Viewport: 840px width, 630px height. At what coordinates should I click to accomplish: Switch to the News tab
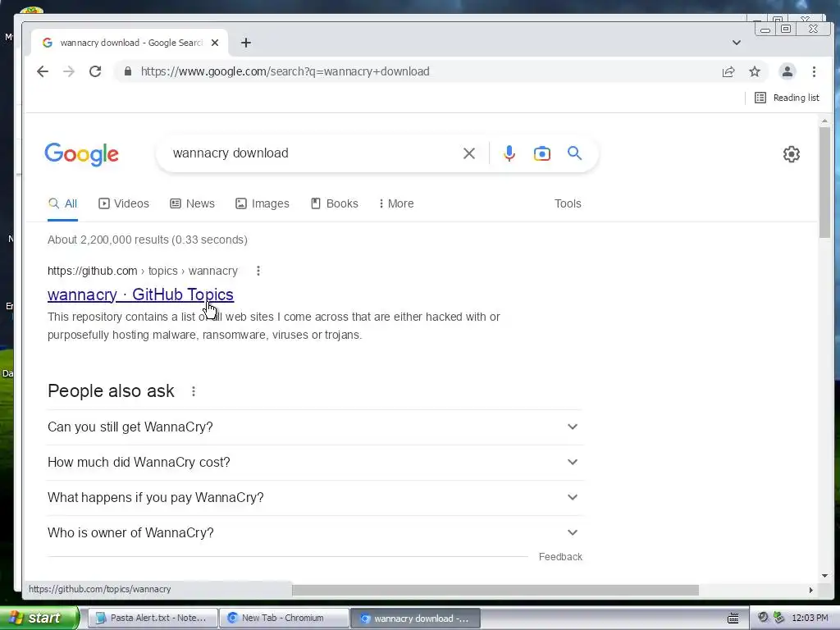192,203
